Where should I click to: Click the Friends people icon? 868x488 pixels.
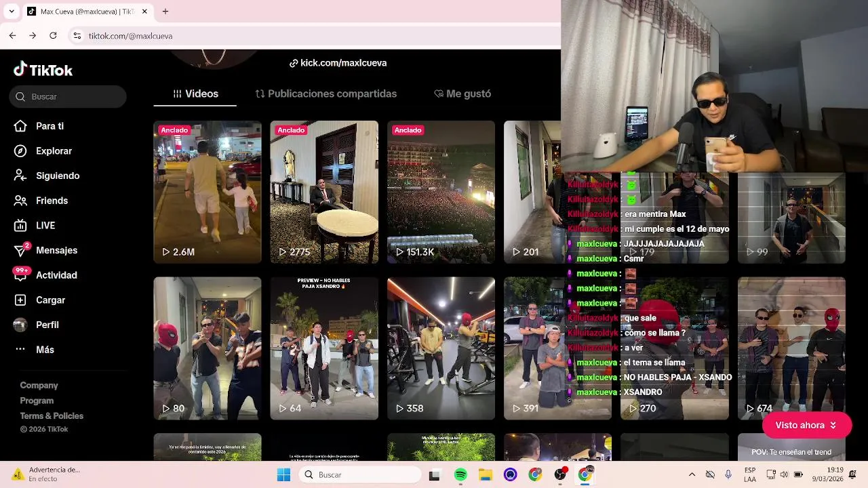(x=20, y=201)
